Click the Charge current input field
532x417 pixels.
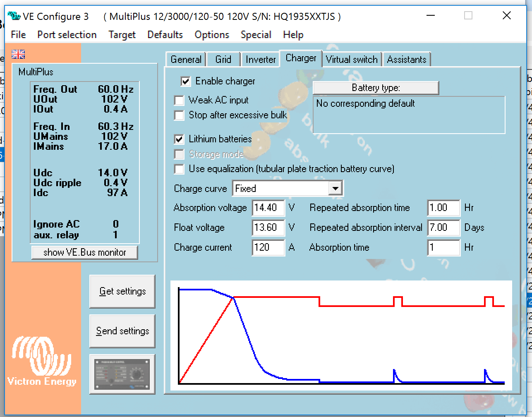click(x=268, y=247)
